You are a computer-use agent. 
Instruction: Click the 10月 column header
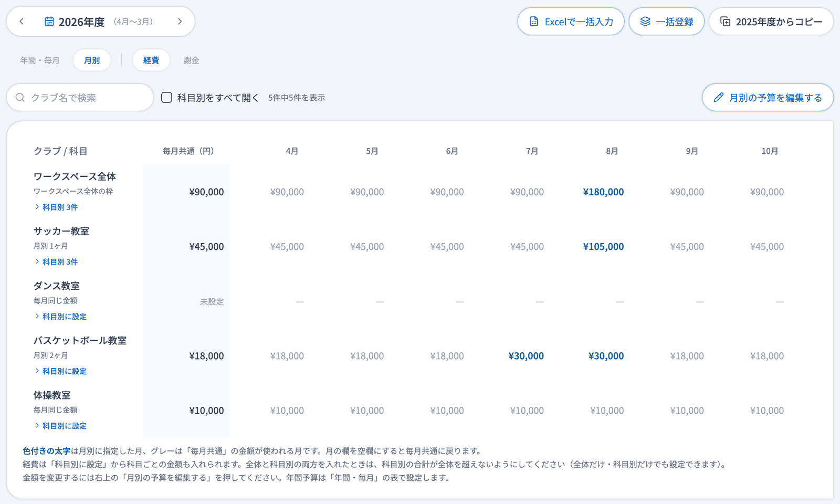(x=770, y=151)
